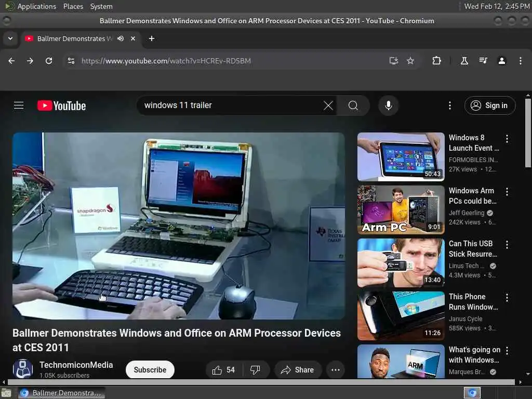
Task: Open options menu for Windows 8 Launch Event
Action: (x=507, y=138)
